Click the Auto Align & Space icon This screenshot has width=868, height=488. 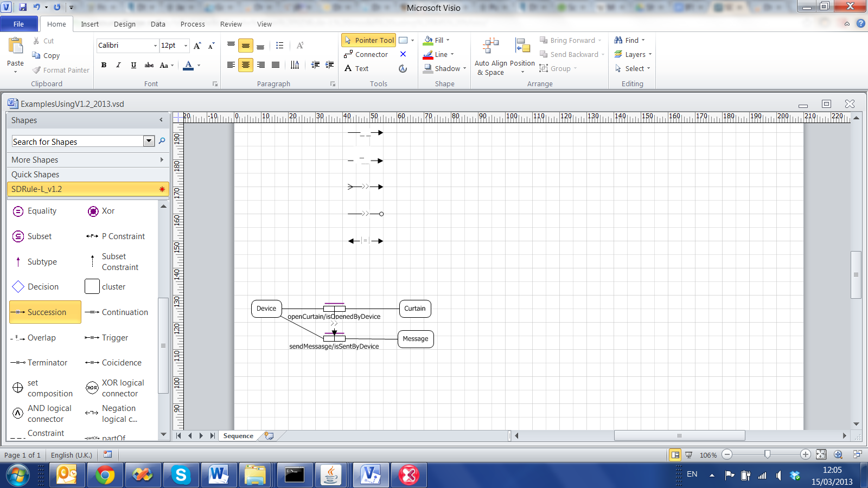491,47
